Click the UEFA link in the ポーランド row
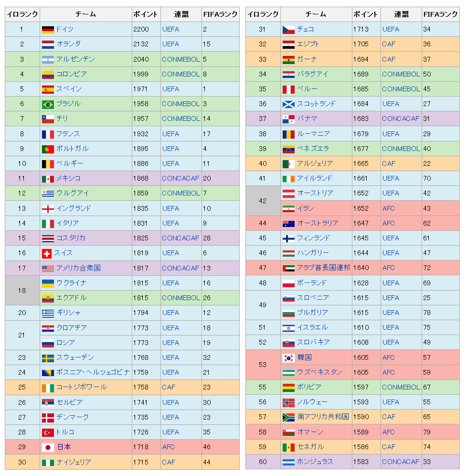The image size is (467, 476). click(x=391, y=283)
